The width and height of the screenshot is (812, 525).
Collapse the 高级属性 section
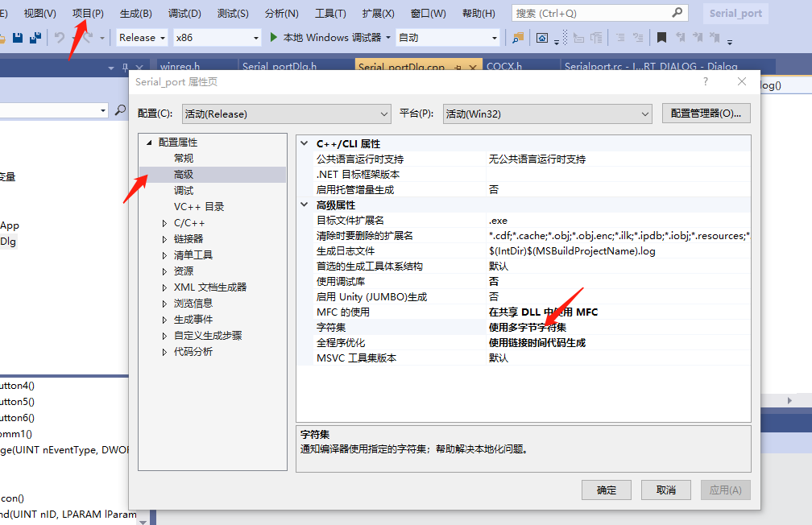(304, 205)
